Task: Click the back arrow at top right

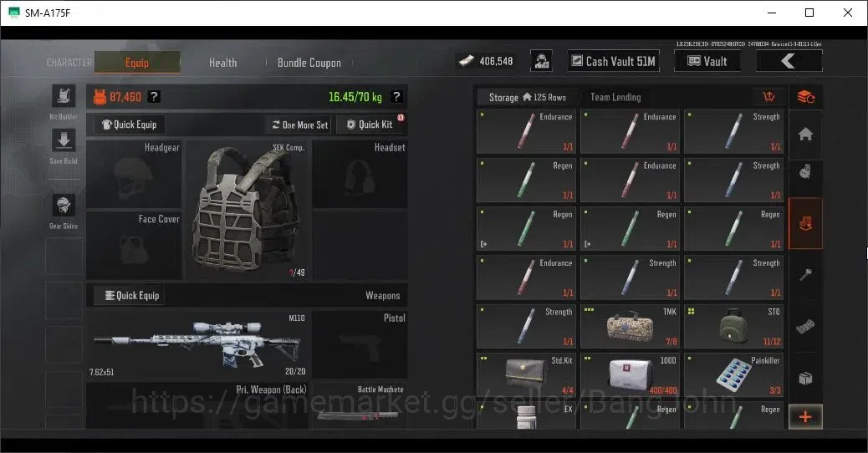Action: click(x=789, y=61)
